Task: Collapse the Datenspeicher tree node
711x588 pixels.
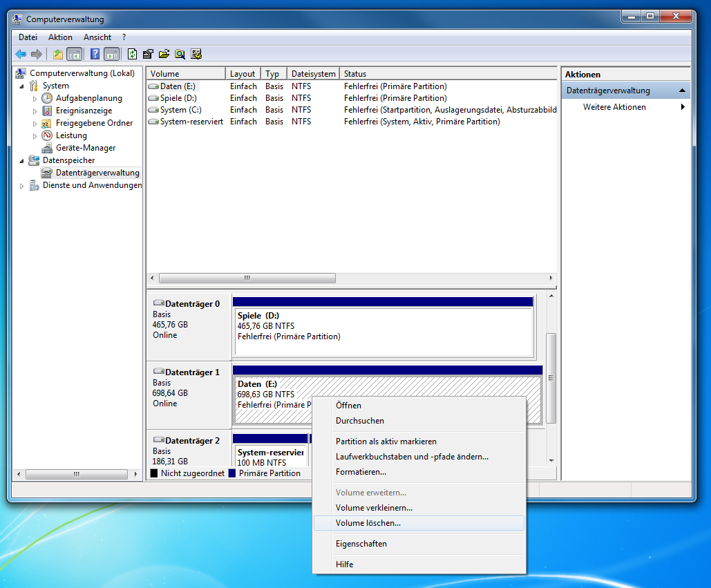Action: 22,160
